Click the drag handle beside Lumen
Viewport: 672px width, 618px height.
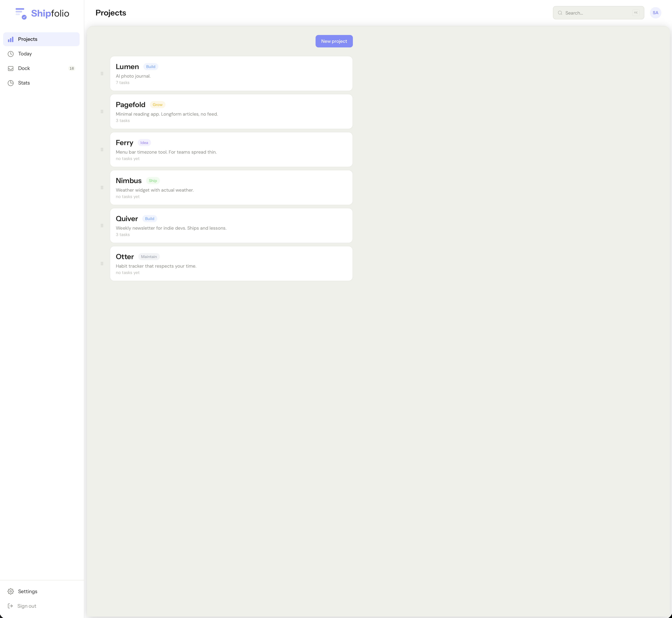(102, 74)
